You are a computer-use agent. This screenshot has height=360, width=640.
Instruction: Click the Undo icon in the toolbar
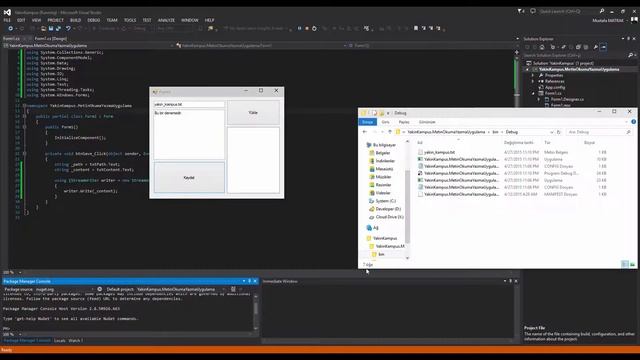[68, 29]
